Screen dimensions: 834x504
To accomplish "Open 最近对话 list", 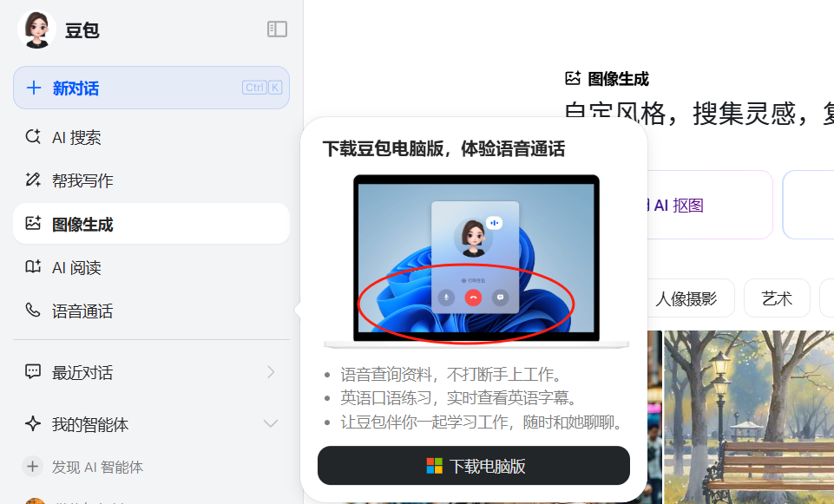I will [151, 372].
